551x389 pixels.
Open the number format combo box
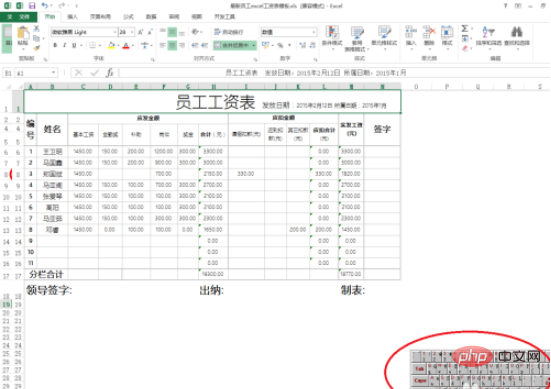(x=289, y=32)
